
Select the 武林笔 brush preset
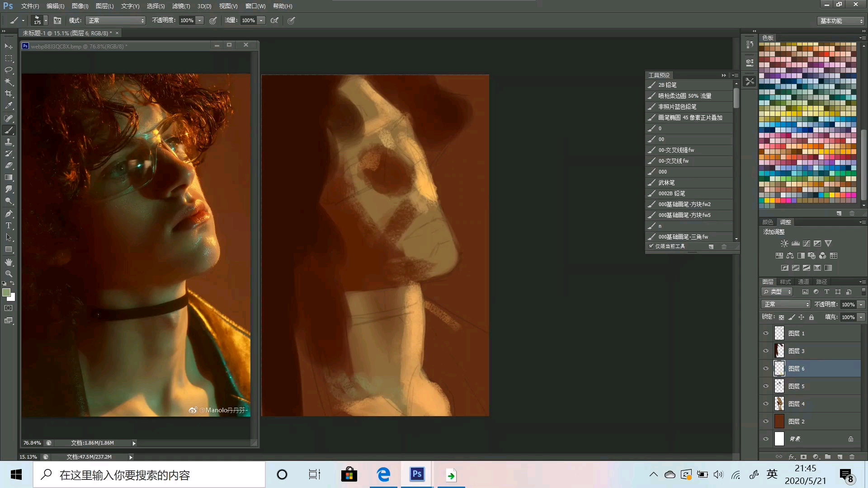(666, 183)
